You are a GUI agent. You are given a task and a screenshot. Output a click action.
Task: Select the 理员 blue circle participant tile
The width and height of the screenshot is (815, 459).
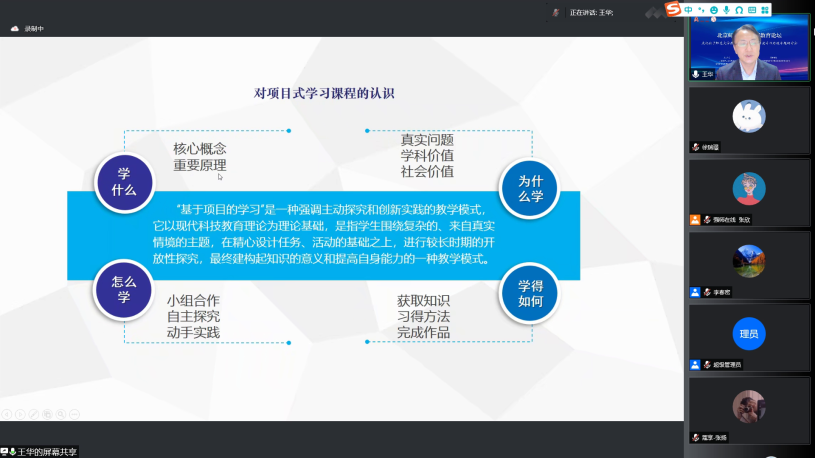click(x=749, y=333)
